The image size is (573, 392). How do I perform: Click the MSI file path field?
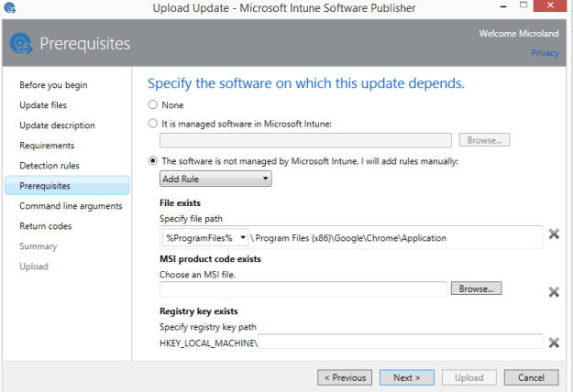click(x=303, y=289)
